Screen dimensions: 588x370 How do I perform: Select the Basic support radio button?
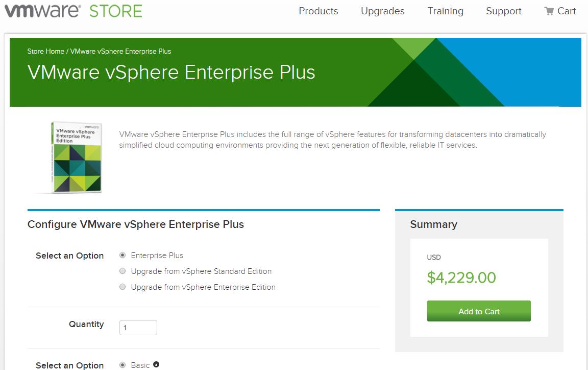122,365
